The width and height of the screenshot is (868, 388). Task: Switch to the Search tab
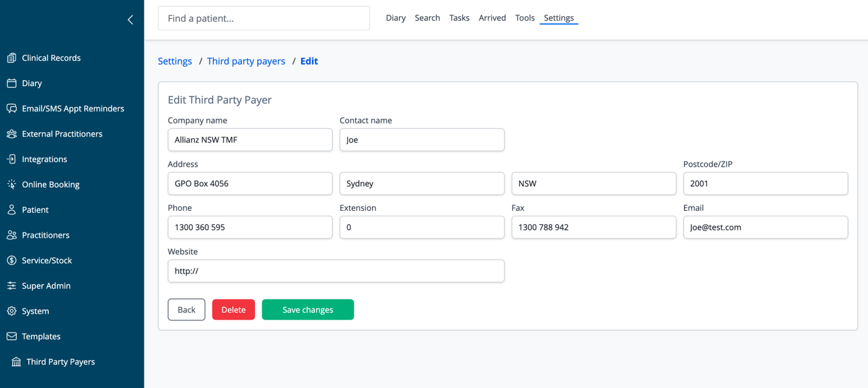[427, 18]
